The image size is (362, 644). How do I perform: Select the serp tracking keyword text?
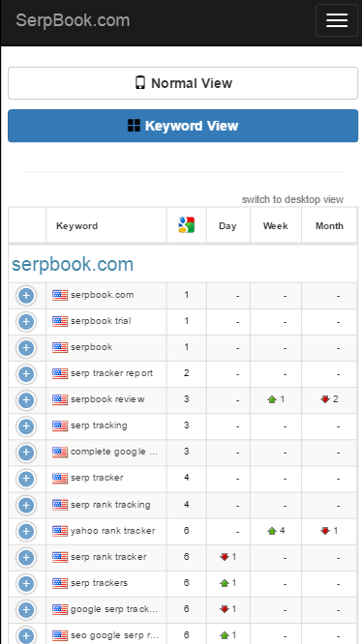(x=99, y=425)
